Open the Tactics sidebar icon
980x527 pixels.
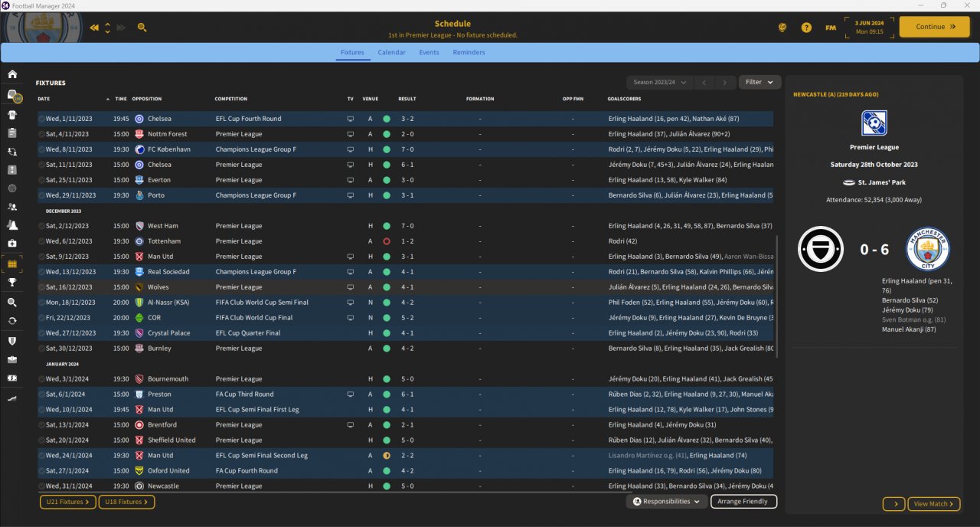point(12,169)
